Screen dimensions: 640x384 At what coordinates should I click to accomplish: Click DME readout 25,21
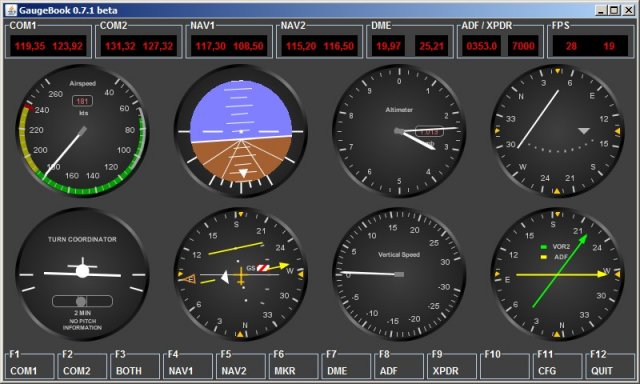[431, 46]
